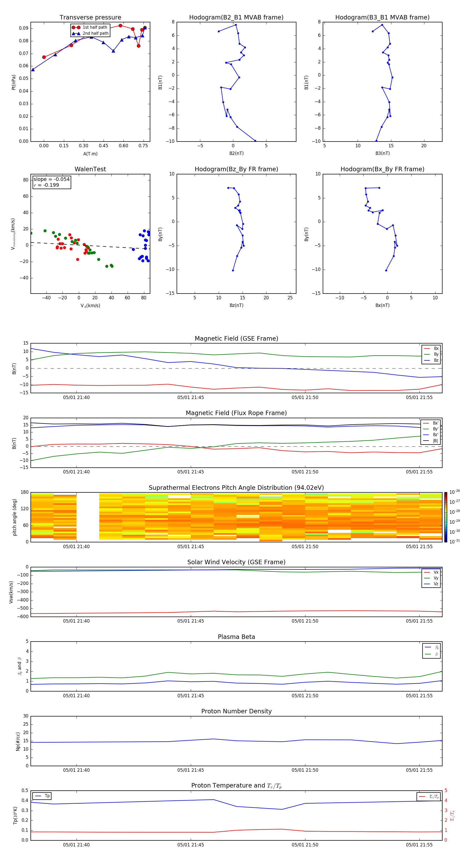Click the pitch angle color scale bar
Screen dimensions: 473x868
pos(446,517)
